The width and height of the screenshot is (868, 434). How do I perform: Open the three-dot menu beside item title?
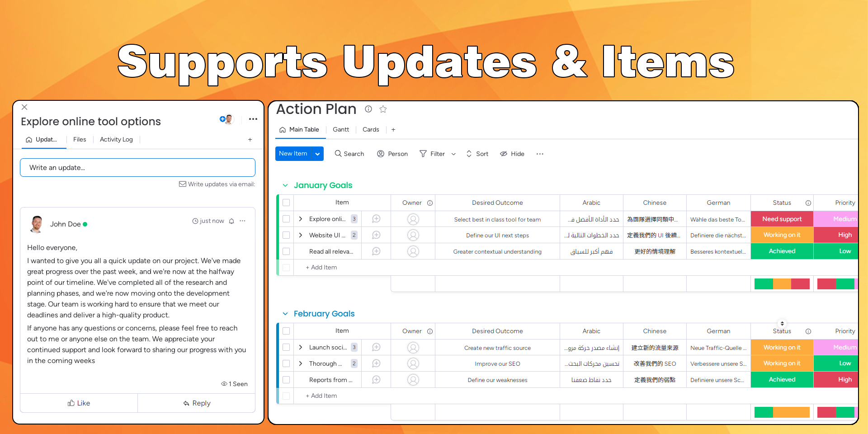pyautogui.click(x=253, y=119)
